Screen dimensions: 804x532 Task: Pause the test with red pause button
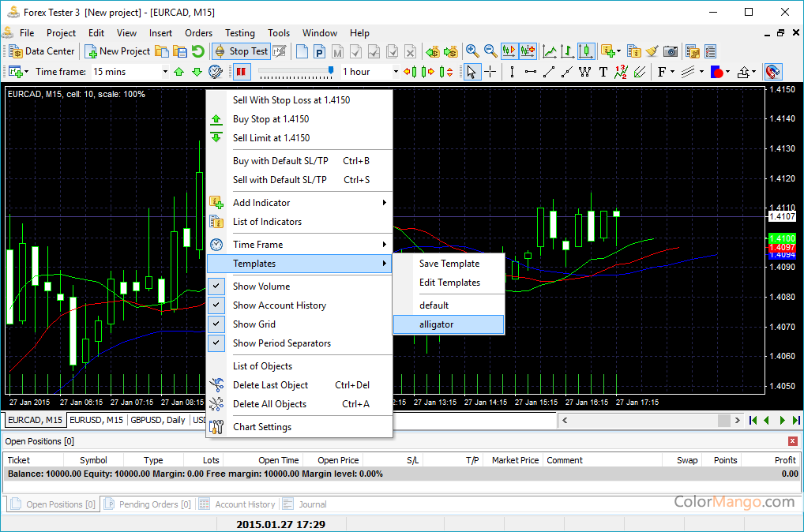(x=241, y=72)
